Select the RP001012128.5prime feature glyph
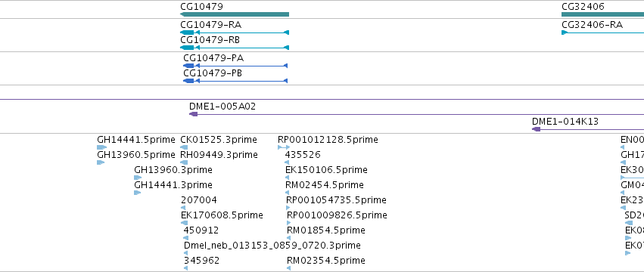644x272 pixels. tap(284, 147)
